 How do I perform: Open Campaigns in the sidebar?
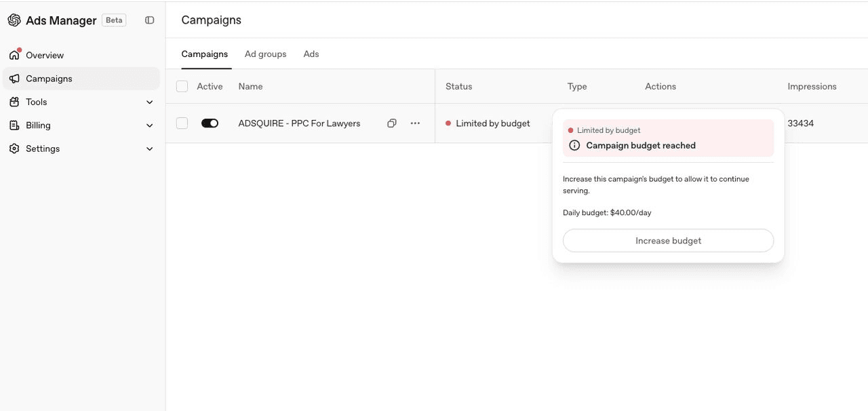pos(81,79)
